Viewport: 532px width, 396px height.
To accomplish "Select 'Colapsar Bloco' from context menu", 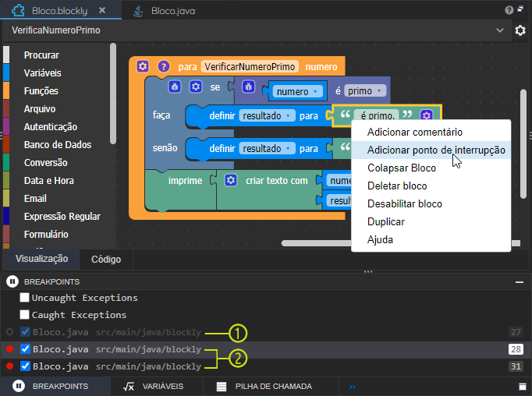I will [431, 168].
